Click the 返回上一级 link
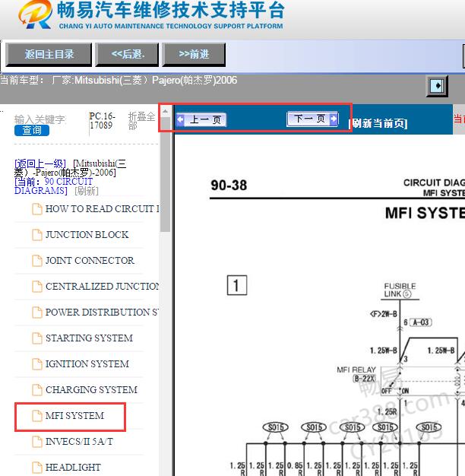Viewport: 465px width, 476px height. point(40,163)
